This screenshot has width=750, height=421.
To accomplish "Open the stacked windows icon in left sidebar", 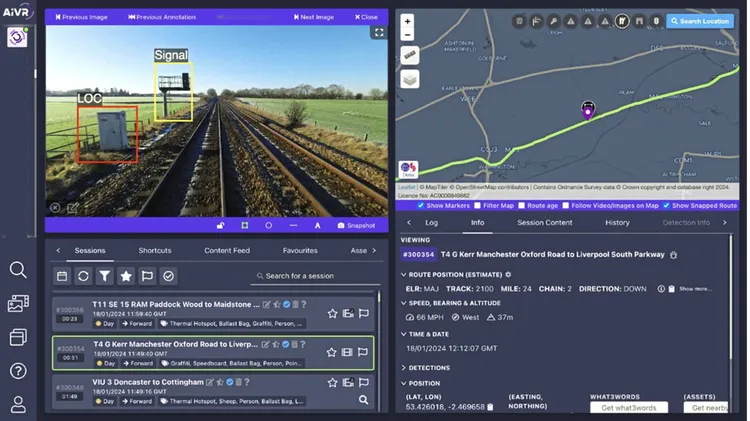I will (x=18, y=337).
